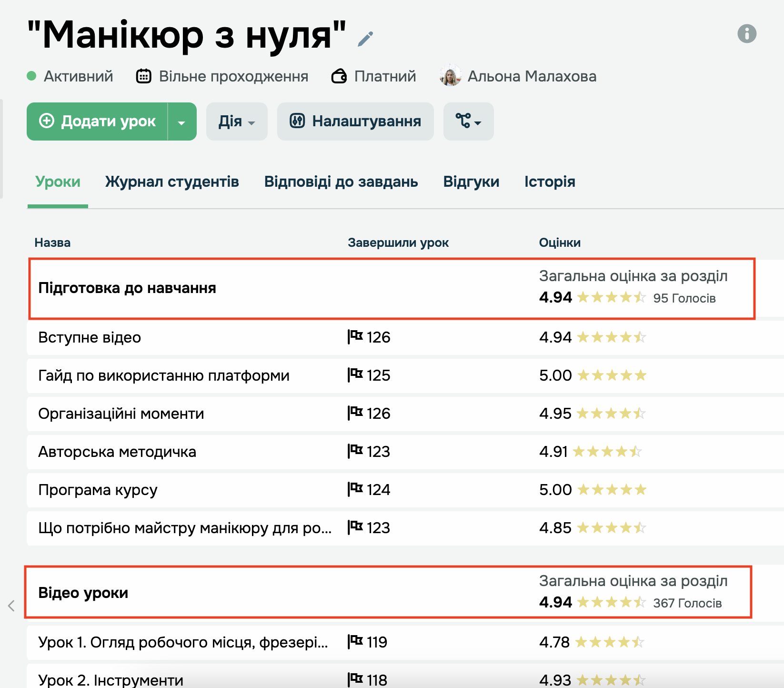Click the left chevron on the sidebar edge
The height and width of the screenshot is (688, 784).
click(x=11, y=606)
